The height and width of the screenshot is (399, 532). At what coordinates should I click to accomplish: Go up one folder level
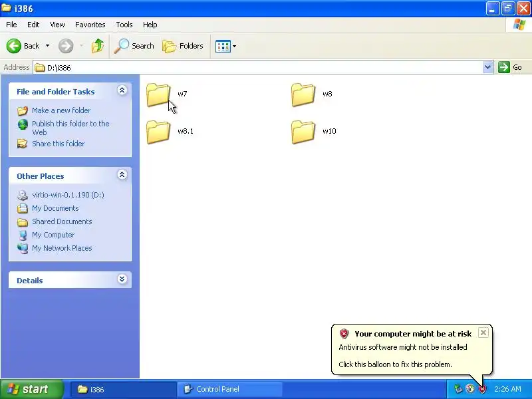(x=98, y=46)
